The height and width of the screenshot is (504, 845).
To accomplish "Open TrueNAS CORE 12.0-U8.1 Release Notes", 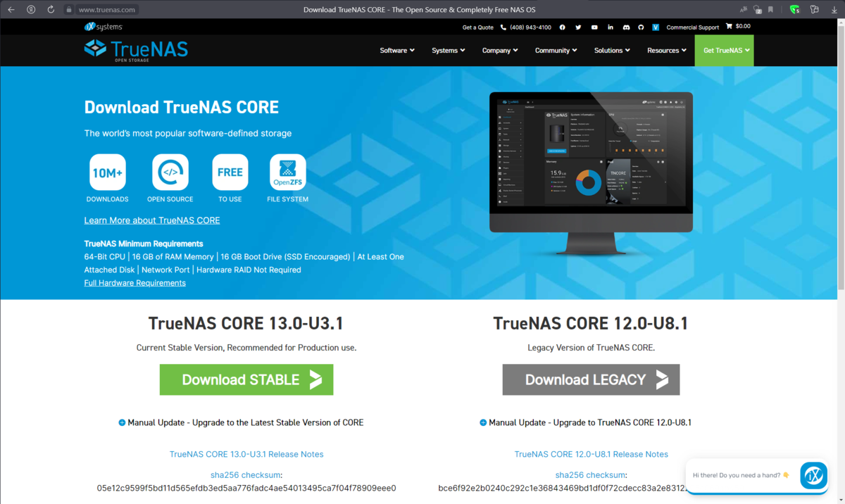I will coord(591,455).
